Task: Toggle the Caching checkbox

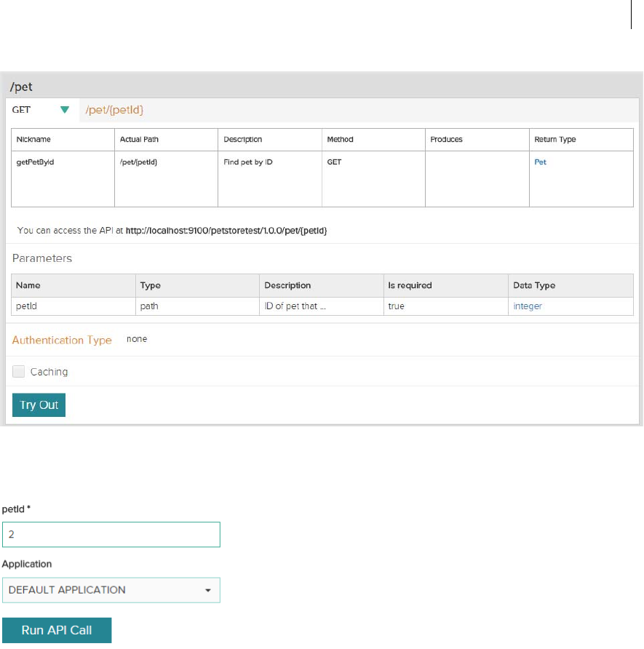Action: coord(19,372)
